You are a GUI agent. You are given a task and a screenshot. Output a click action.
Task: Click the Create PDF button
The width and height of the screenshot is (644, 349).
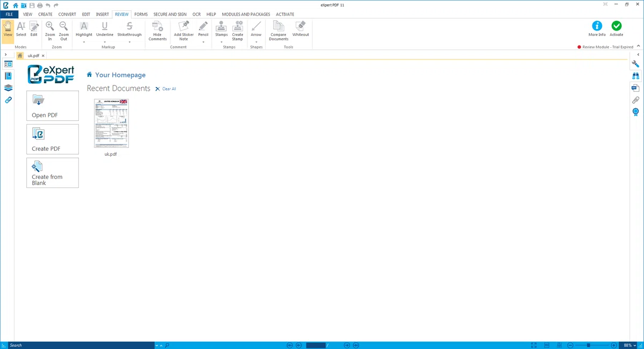click(53, 139)
